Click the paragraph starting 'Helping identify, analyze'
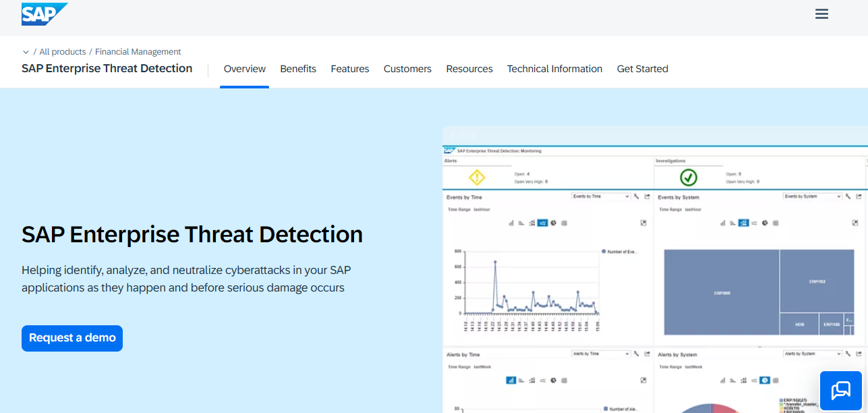Screen dimensions: 868x413 click(x=186, y=279)
